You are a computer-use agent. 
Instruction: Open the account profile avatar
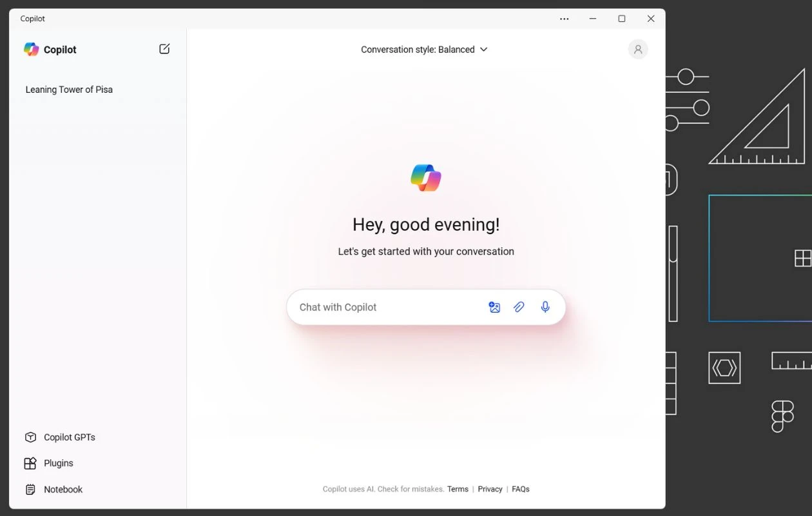[x=638, y=49]
